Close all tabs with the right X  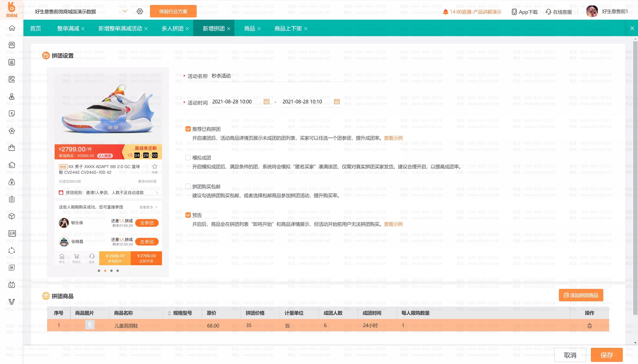click(x=632, y=28)
